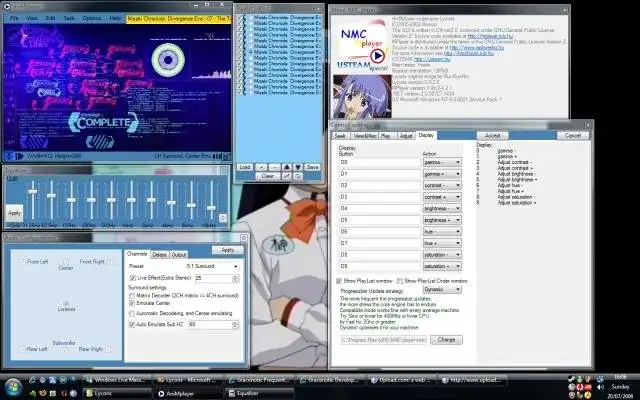Click the system tray clock

coord(620,387)
